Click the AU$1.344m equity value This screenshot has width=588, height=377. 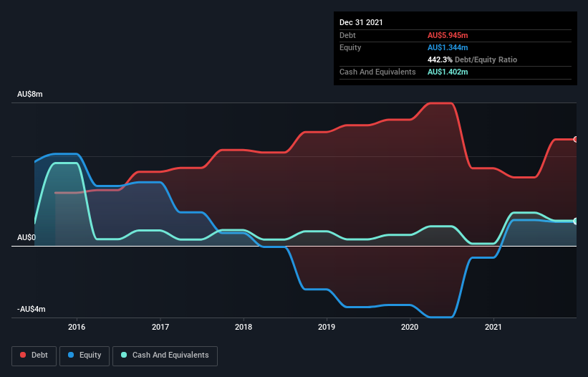point(448,47)
